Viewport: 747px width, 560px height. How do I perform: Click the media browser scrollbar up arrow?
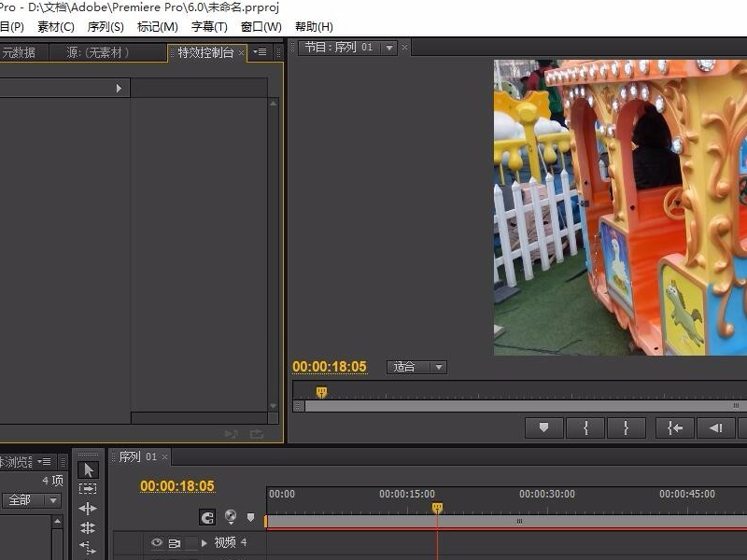coord(57,522)
